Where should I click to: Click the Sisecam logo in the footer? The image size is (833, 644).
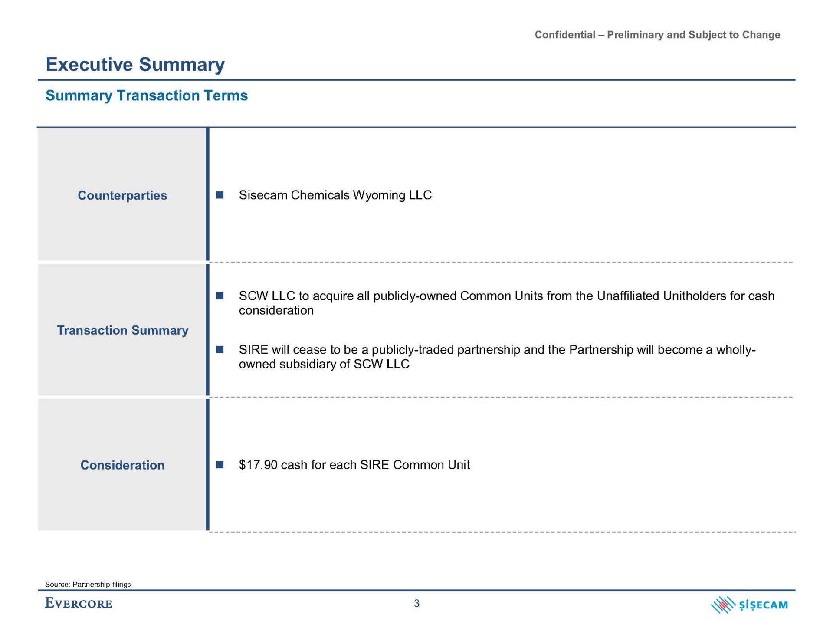point(749,605)
